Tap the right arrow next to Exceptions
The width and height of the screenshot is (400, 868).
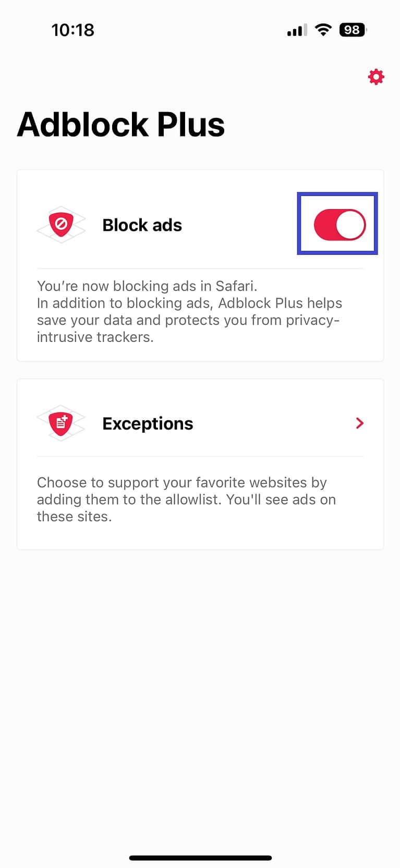[359, 423]
